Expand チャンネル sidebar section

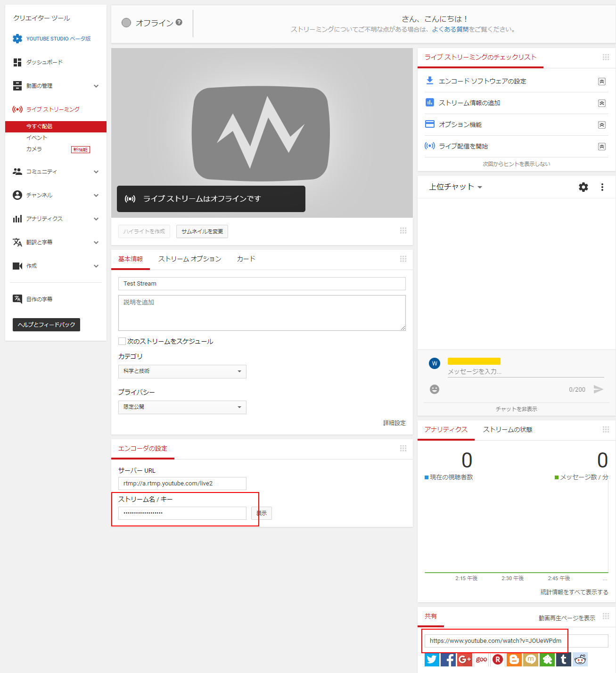point(96,195)
